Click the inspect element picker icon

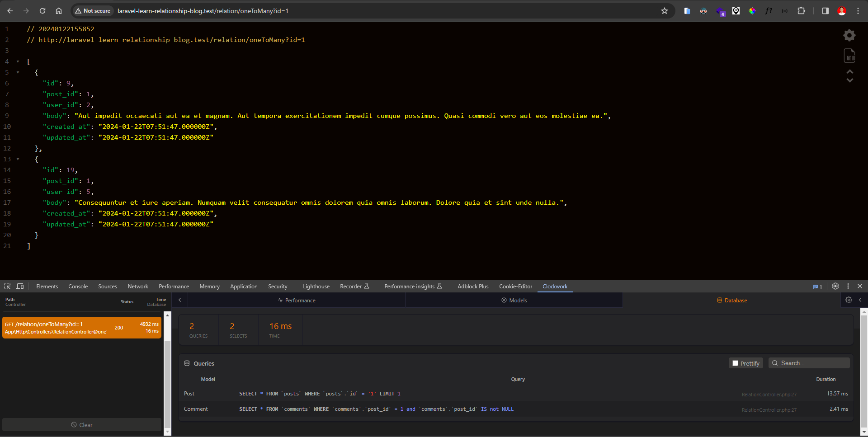point(7,286)
